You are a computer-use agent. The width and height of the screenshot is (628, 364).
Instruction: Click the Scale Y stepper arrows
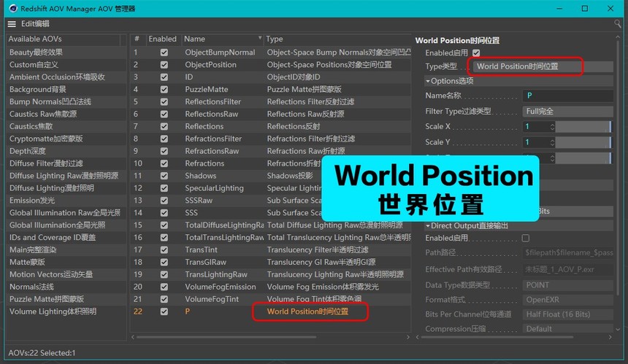click(552, 142)
